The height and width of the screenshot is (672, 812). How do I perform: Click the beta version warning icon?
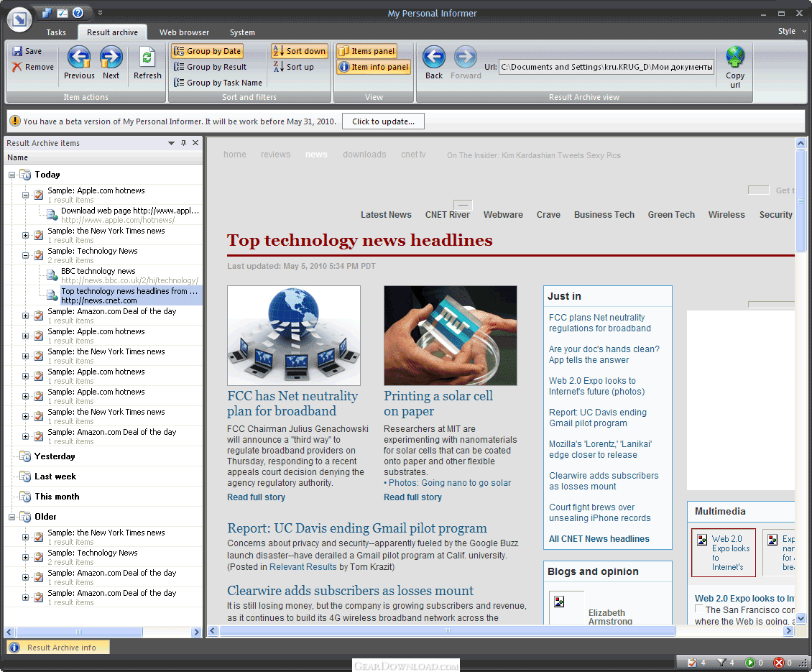[x=15, y=121]
